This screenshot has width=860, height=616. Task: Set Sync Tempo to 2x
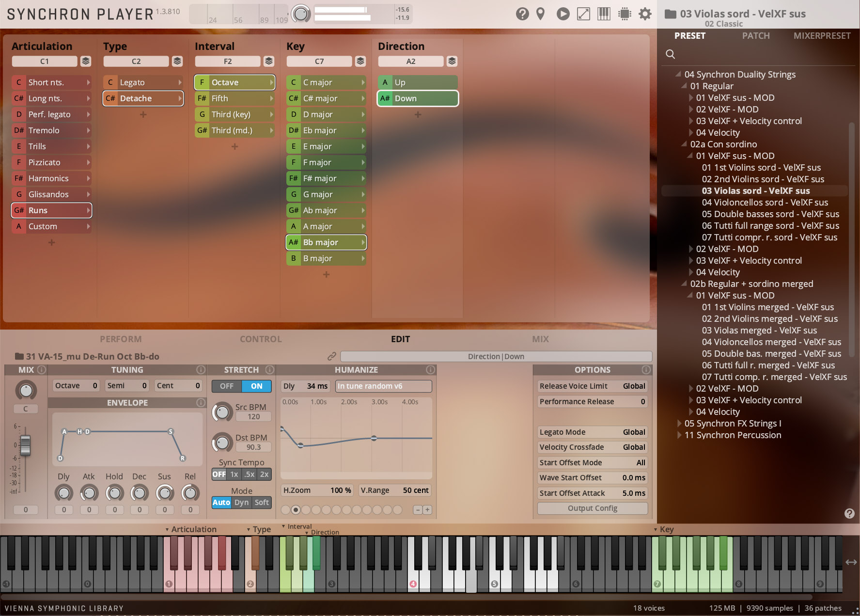click(265, 474)
